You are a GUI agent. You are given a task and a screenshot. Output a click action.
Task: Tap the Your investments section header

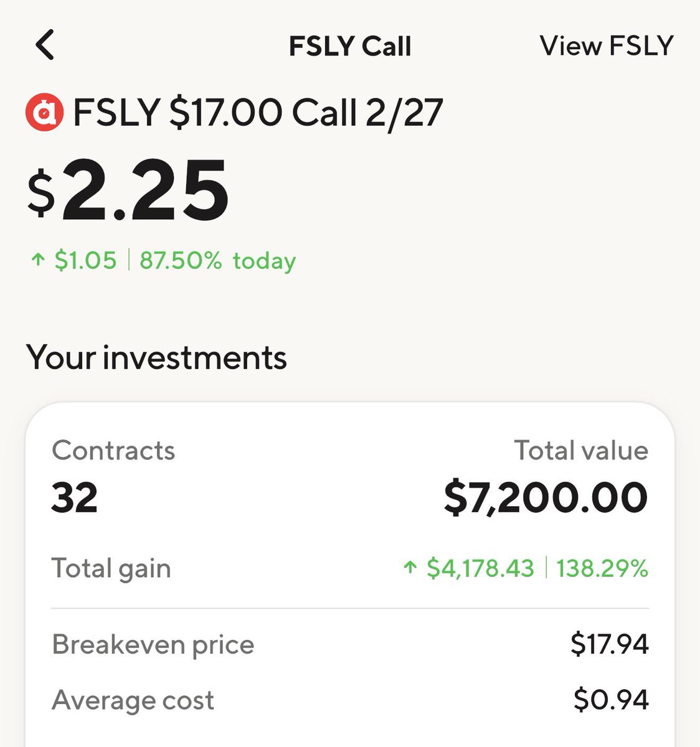point(157,357)
